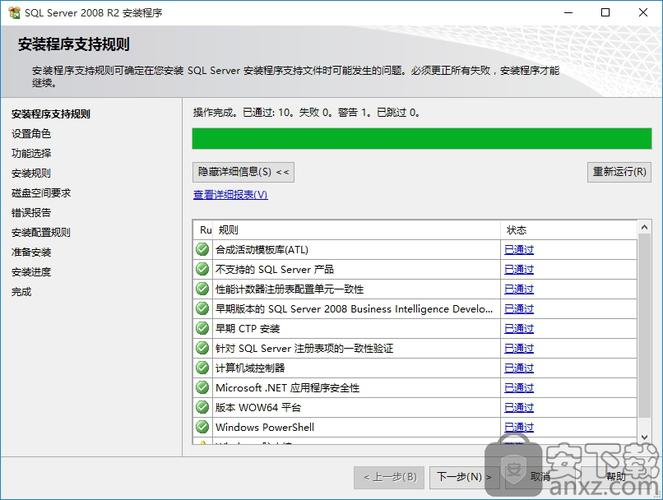Cancel setup with 取消 button

(540, 477)
